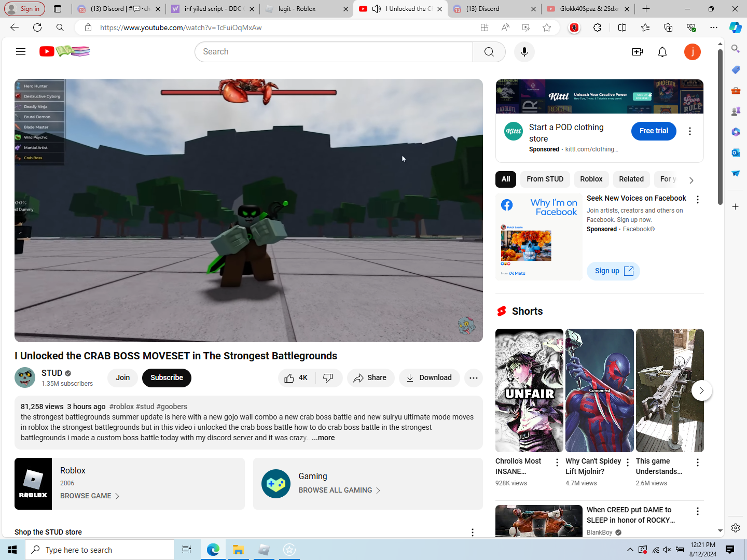Open the Edge sidebar search icon
This screenshot has height=560, width=747.
(x=736, y=49)
